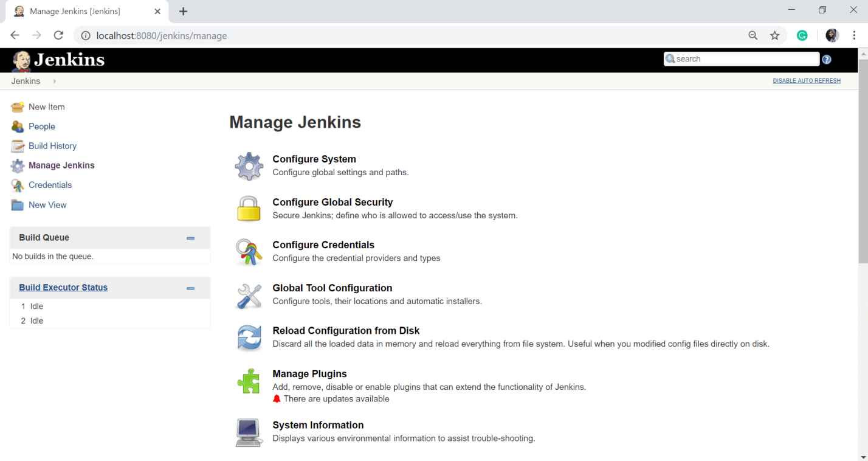Screen dimensions: 868x461
Task: Click the System Information computer icon
Action: tap(249, 432)
